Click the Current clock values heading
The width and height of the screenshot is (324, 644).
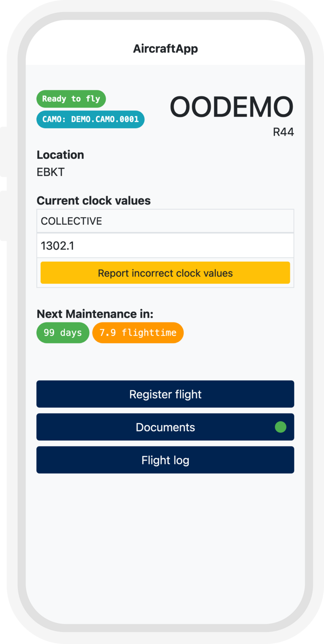(94, 201)
